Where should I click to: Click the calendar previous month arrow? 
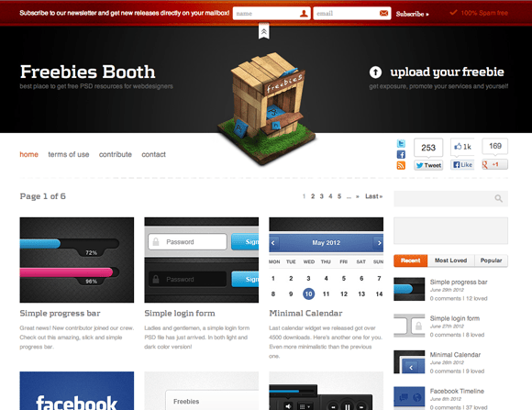coord(273,243)
